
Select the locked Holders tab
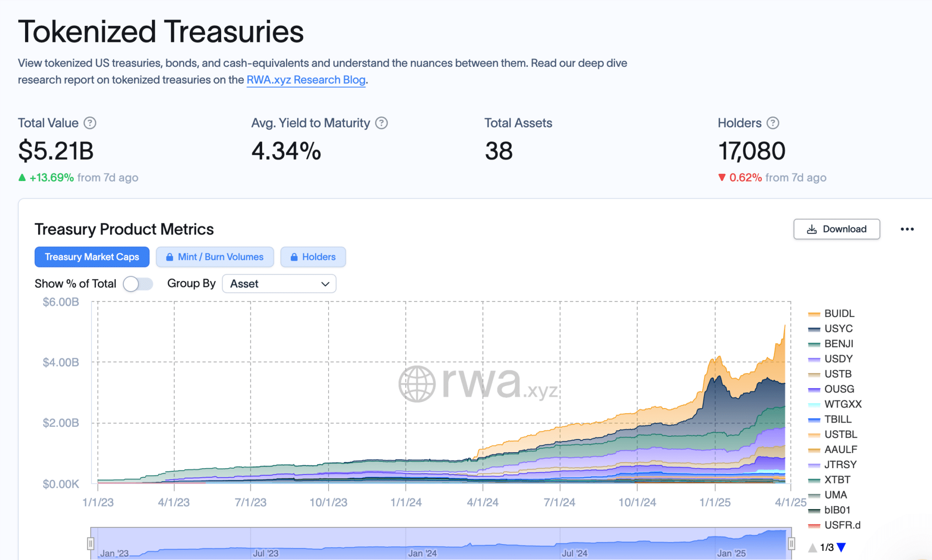[313, 257]
